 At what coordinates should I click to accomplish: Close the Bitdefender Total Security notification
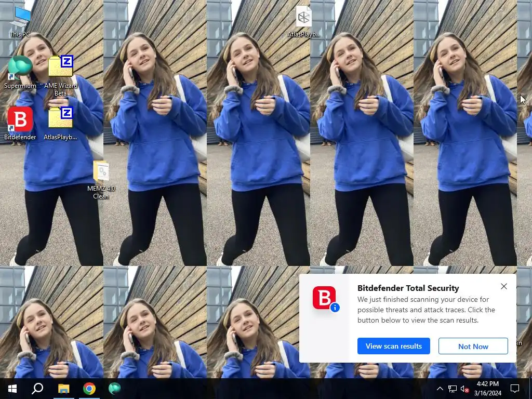point(504,286)
